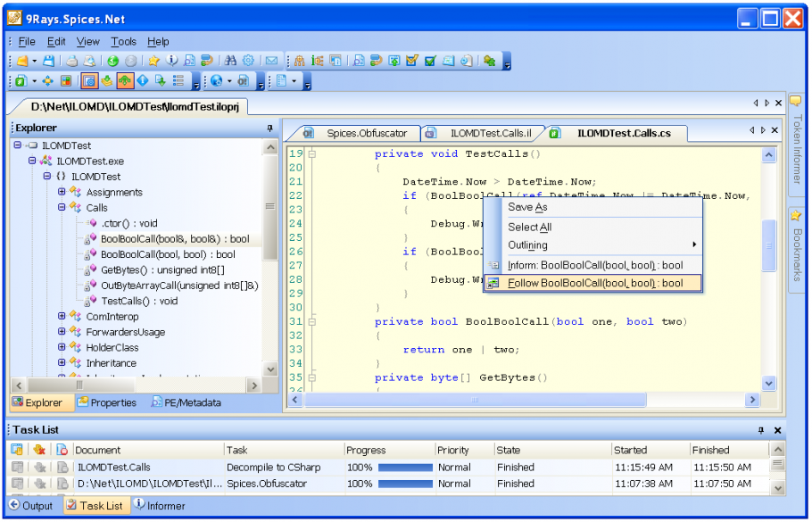Screen dimensions: 812x522
Task: Toggle the pushpin on Task List panel
Action: tap(761, 430)
